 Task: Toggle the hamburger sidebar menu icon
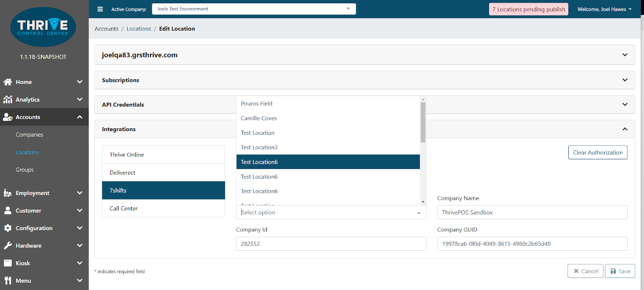tap(100, 9)
